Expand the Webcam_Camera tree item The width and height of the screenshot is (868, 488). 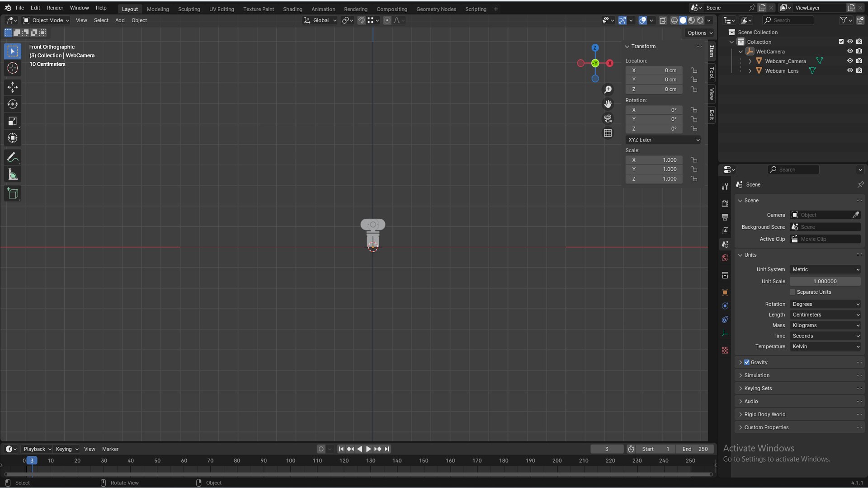pos(750,61)
